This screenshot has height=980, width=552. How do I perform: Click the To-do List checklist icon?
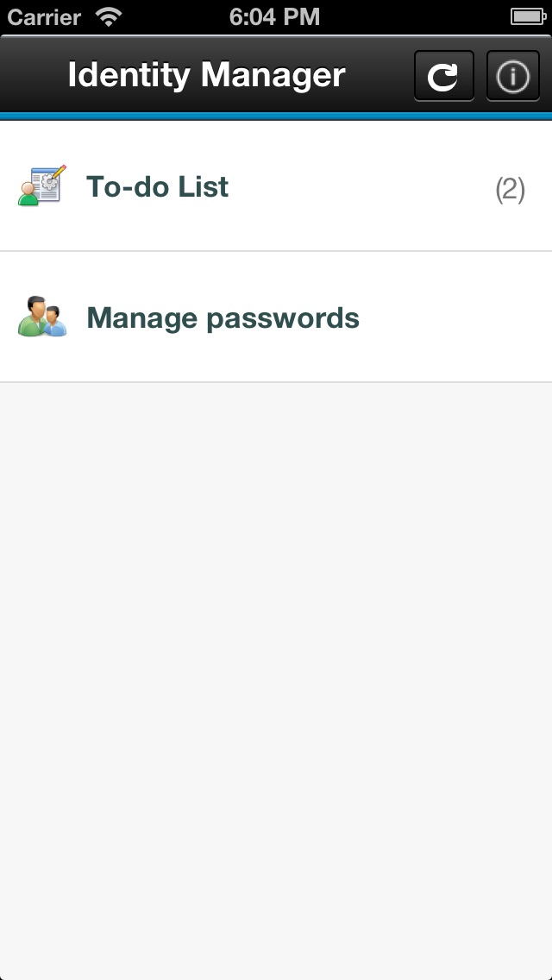pyautogui.click(x=41, y=185)
